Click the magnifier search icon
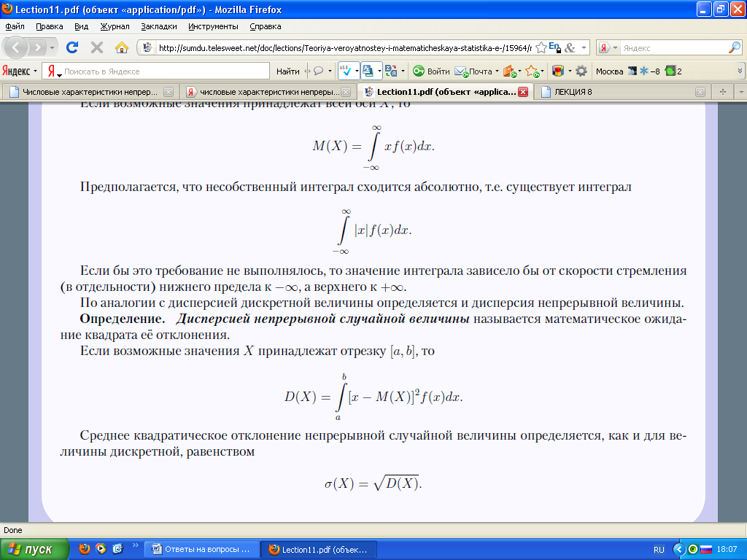Screen dimensions: 747x560 735,47
